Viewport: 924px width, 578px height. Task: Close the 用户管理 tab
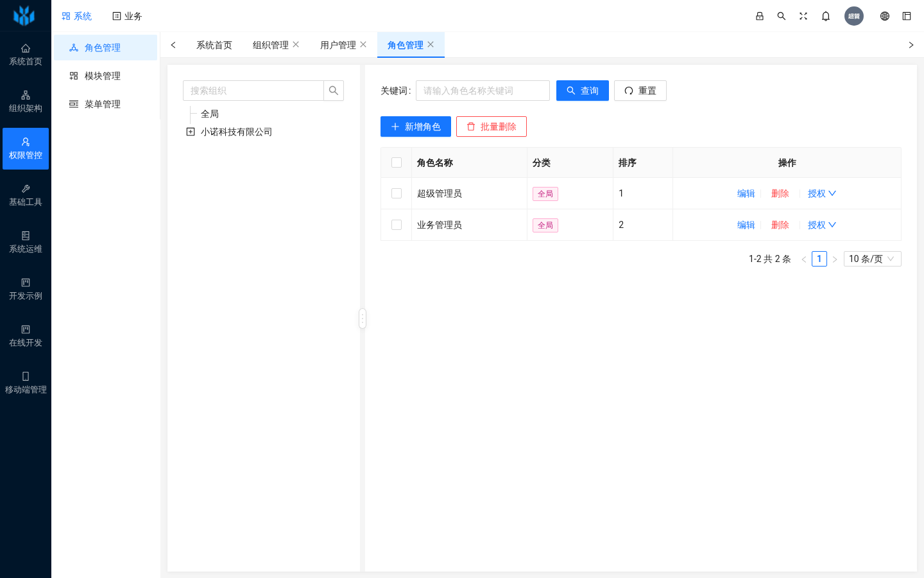click(363, 44)
